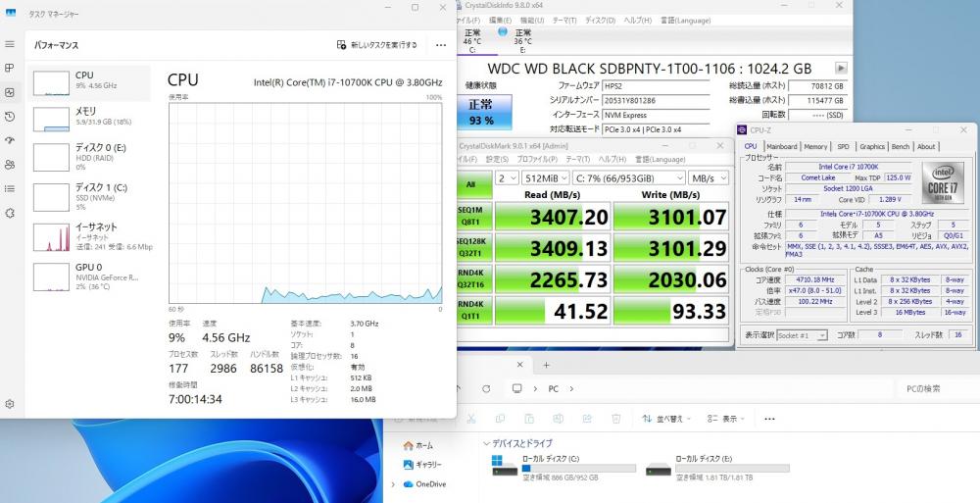This screenshot has width=980, height=503.
Task: Open 機能(U) menu in CrystalDiskInfo
Action: (532, 21)
